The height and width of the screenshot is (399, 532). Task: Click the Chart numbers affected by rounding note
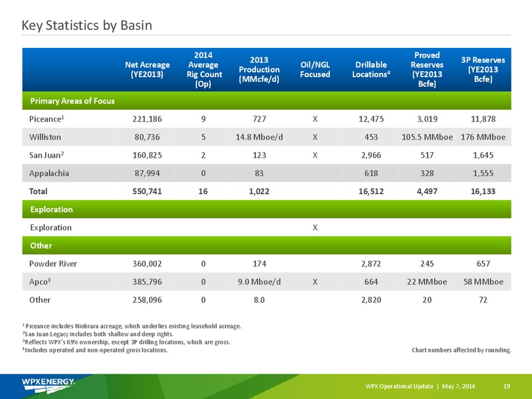462,350
